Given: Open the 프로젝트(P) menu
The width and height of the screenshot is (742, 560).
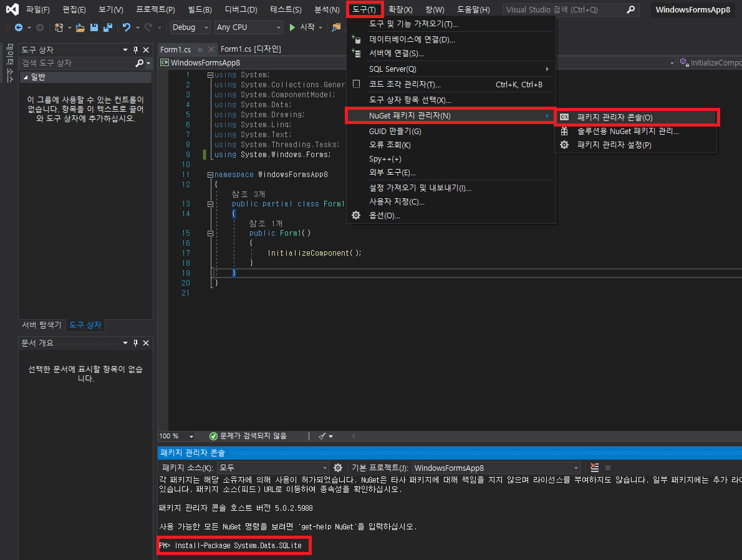Looking at the screenshot, I should tap(155, 9).
